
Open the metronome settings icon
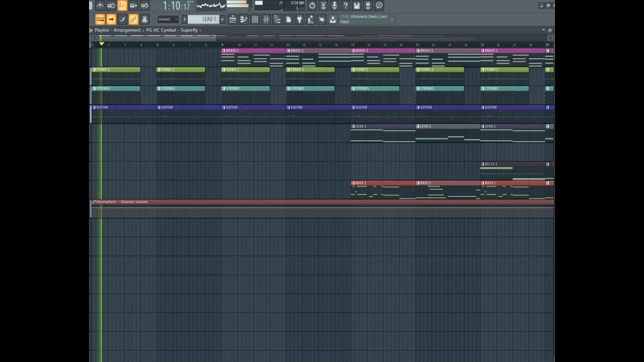(x=100, y=6)
